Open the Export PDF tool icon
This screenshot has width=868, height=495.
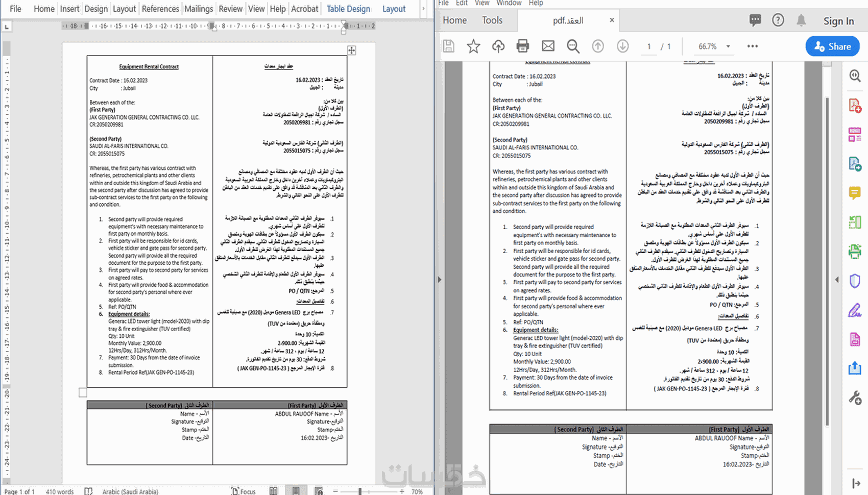click(855, 164)
